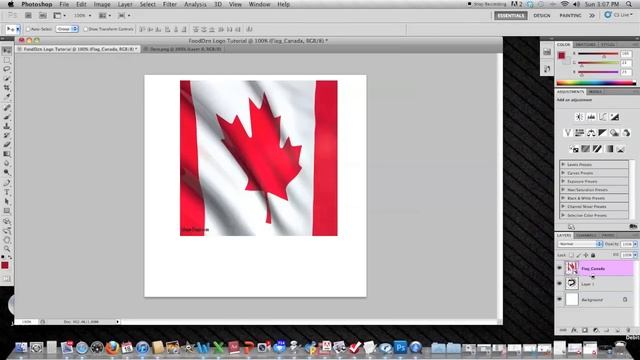Toggle lock transparent pixels
The image size is (640, 360).
pos(571,255)
